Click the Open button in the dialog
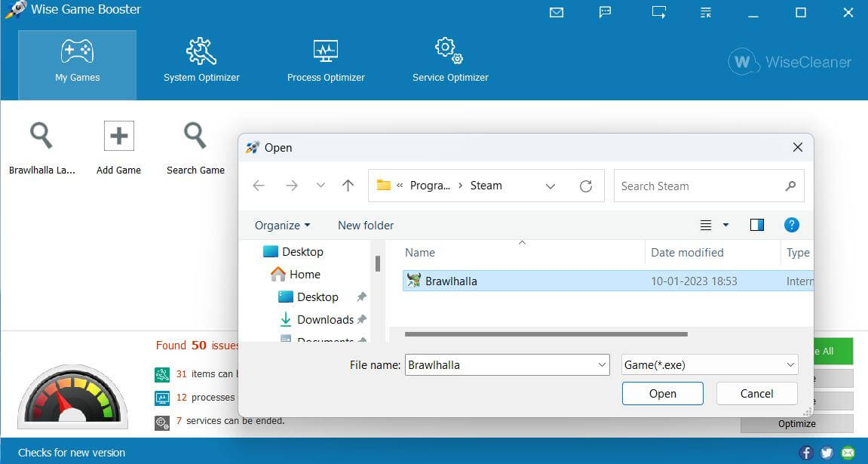This screenshot has height=464, width=868. (x=663, y=394)
